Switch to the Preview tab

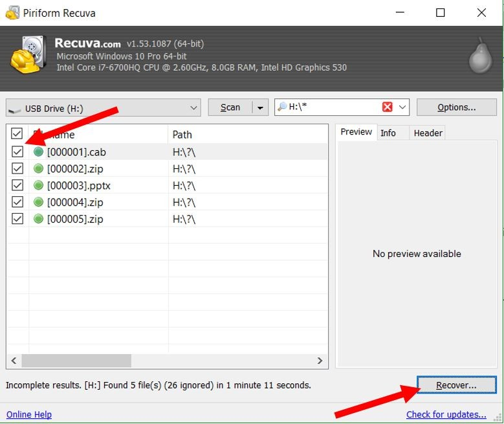[356, 132]
